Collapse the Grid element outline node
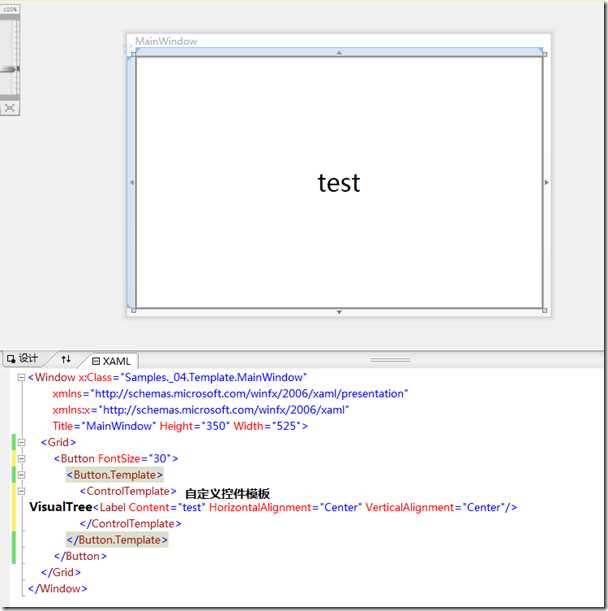The image size is (608, 611). point(21,442)
